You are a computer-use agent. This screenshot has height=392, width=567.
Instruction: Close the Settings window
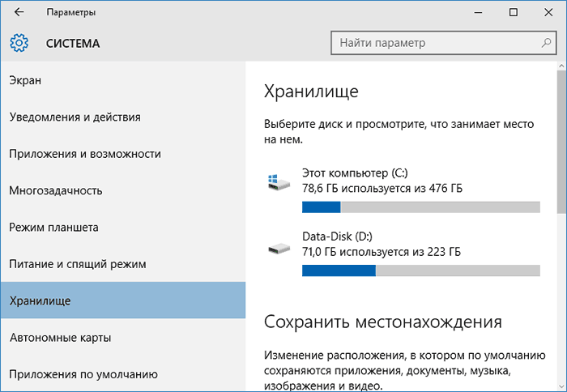click(548, 12)
